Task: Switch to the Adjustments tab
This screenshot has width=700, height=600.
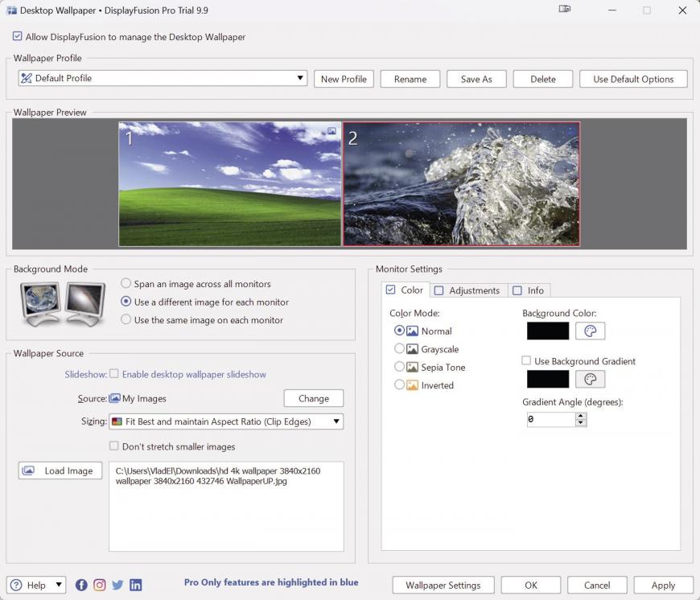Action: coord(467,290)
